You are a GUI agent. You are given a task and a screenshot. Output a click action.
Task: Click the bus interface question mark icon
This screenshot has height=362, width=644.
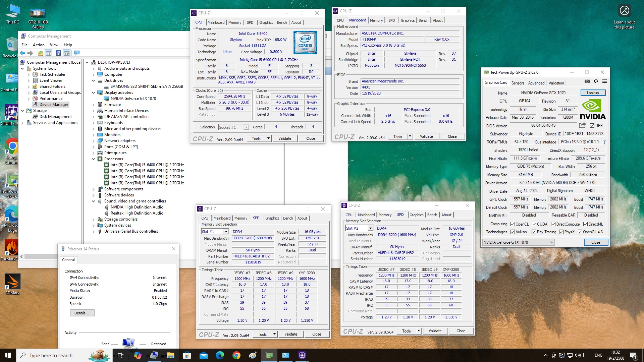604,142
